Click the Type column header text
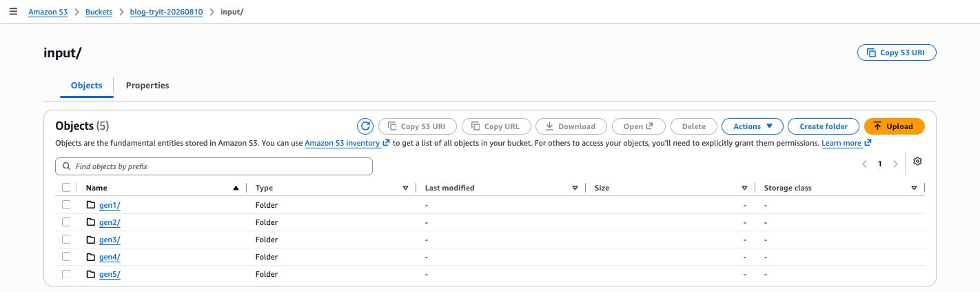This screenshot has width=980, height=292. (264, 188)
